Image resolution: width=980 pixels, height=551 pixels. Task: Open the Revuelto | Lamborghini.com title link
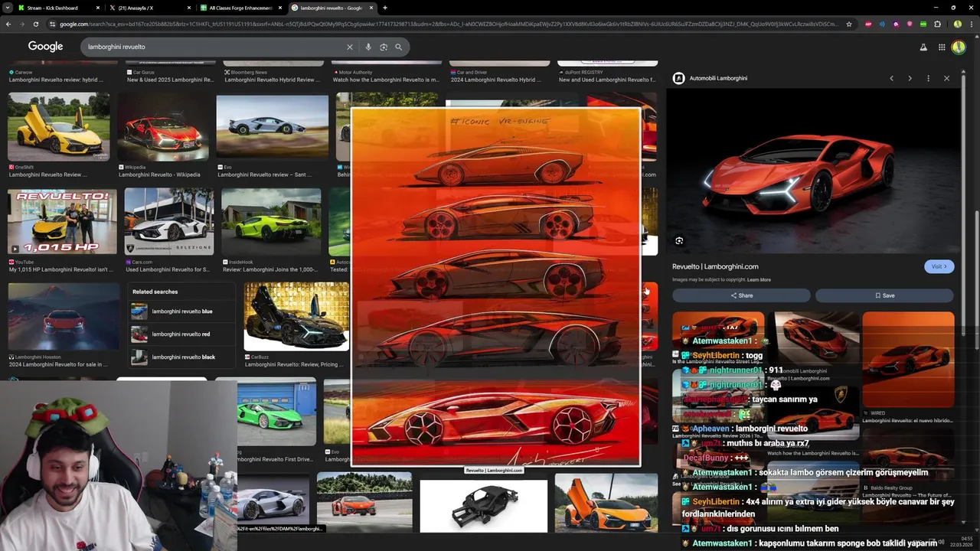tap(715, 266)
